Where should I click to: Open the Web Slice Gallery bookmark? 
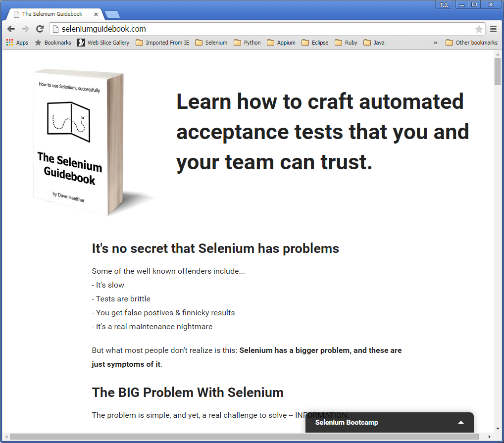(103, 43)
